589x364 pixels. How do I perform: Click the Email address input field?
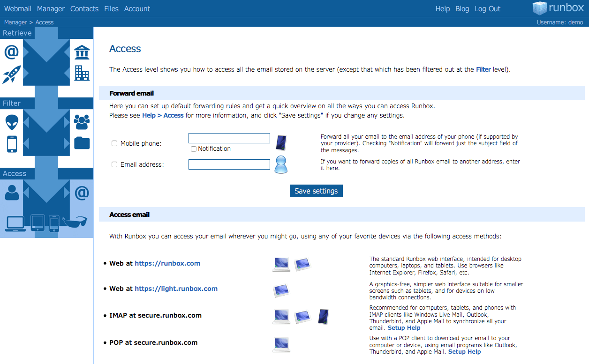[229, 164]
